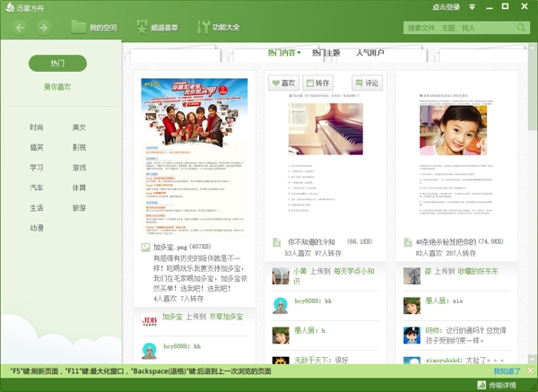The image size is (538, 392).
Task: Click avatar beside comment '愚人居: h'
Action: tap(281, 335)
